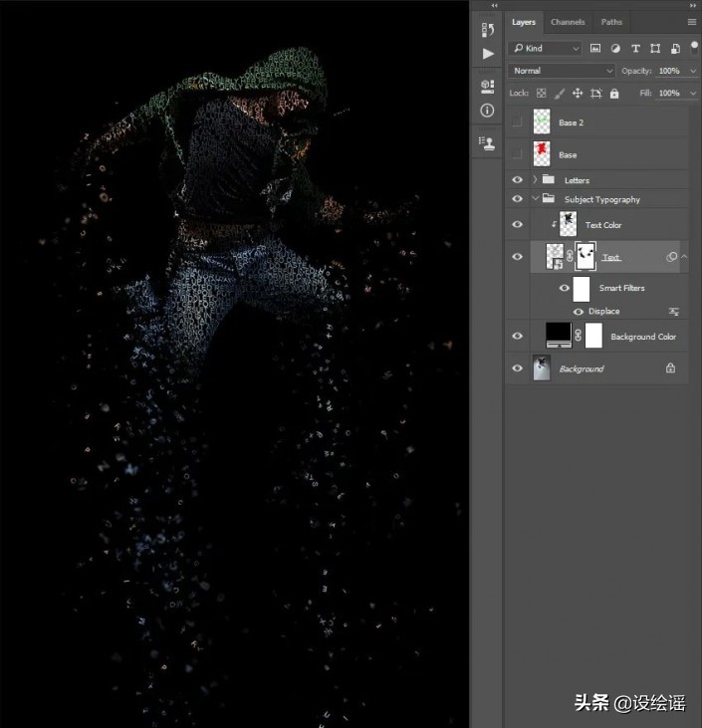702x728 pixels.
Task: Click the Subject Typography group folder icon
Action: pos(549,198)
